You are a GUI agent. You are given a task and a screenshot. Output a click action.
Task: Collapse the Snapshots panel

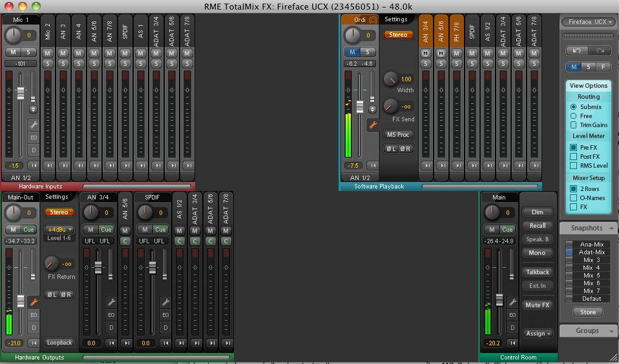click(x=611, y=228)
